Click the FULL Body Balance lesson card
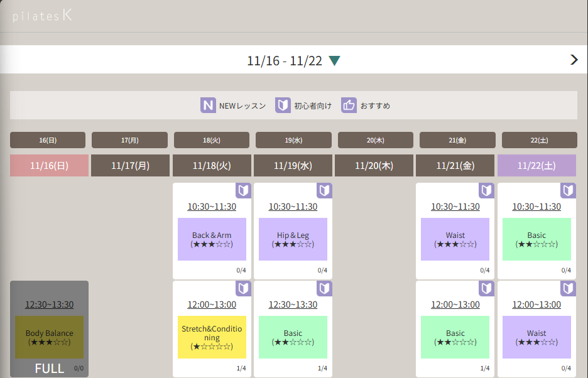This screenshot has height=378, width=588. (x=49, y=329)
